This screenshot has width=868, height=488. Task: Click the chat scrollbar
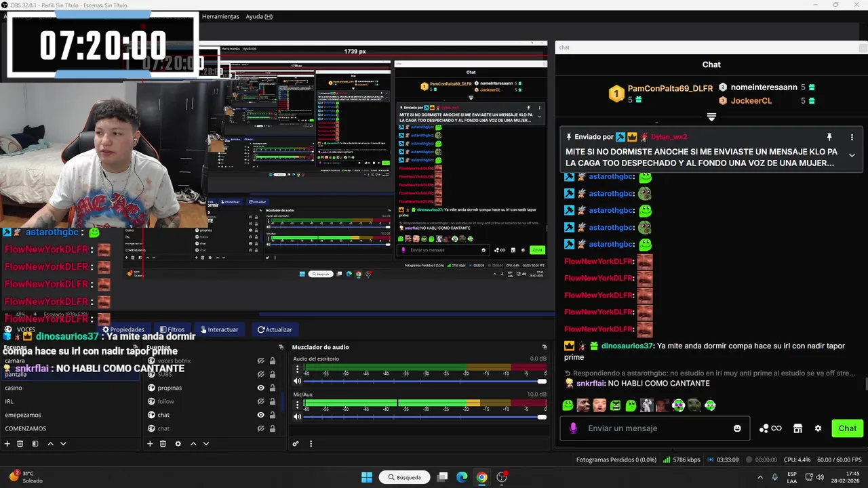tap(866, 384)
